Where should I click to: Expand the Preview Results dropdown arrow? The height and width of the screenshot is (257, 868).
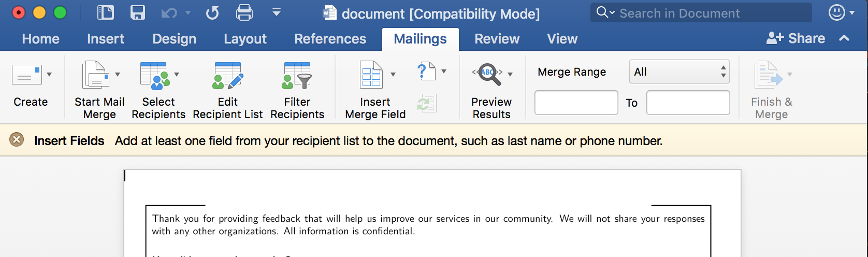point(510,75)
